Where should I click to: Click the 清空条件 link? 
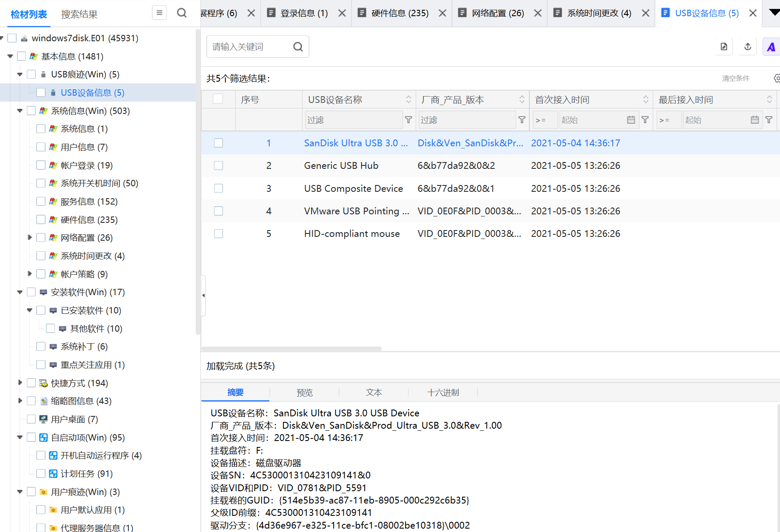coord(736,78)
